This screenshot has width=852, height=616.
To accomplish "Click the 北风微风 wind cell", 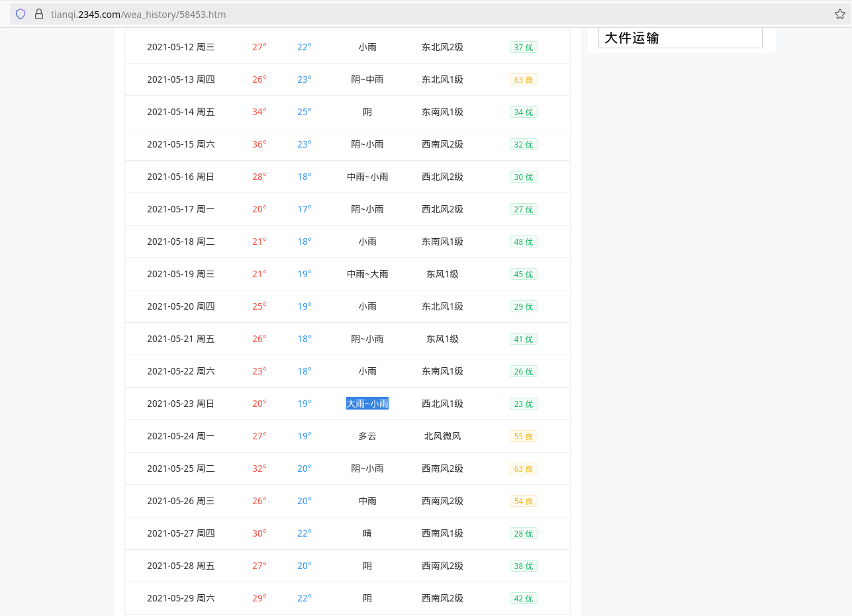I will tap(442, 436).
